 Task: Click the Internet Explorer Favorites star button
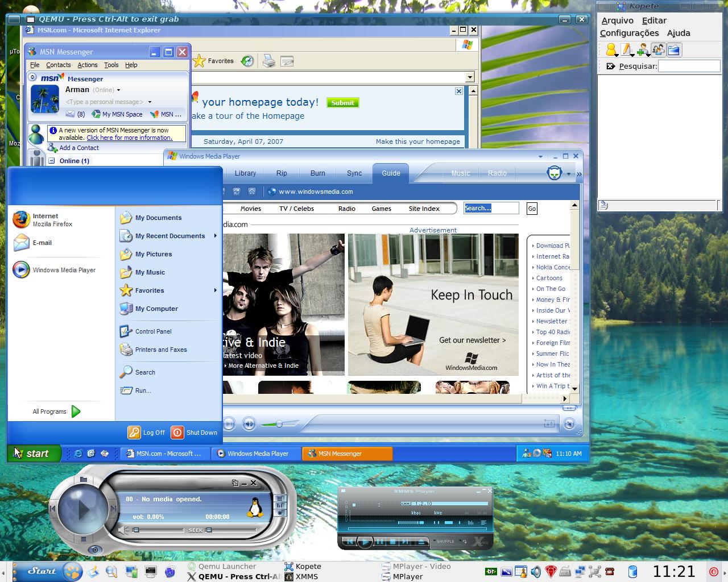pyautogui.click(x=213, y=61)
